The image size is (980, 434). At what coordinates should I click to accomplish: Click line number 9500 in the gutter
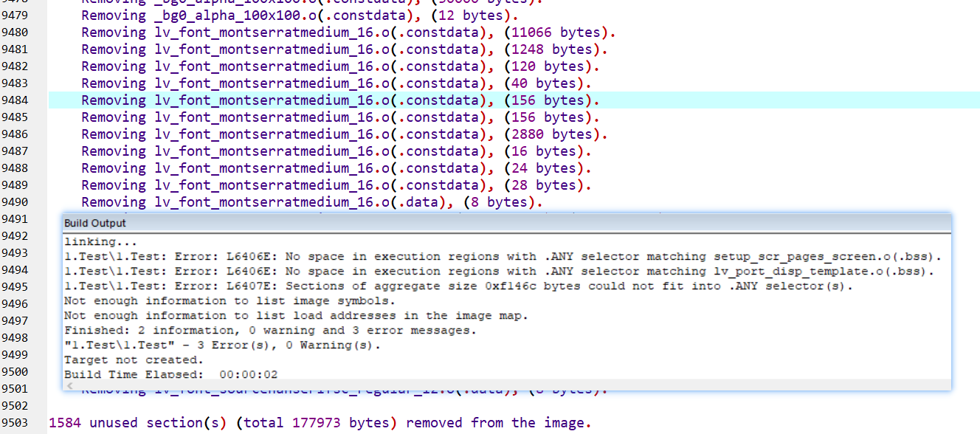tap(15, 371)
